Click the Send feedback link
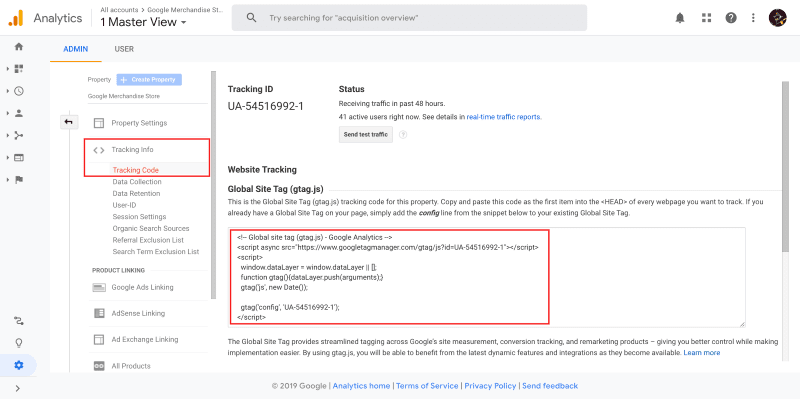Viewport: 800px width, 399px height. coord(550,386)
